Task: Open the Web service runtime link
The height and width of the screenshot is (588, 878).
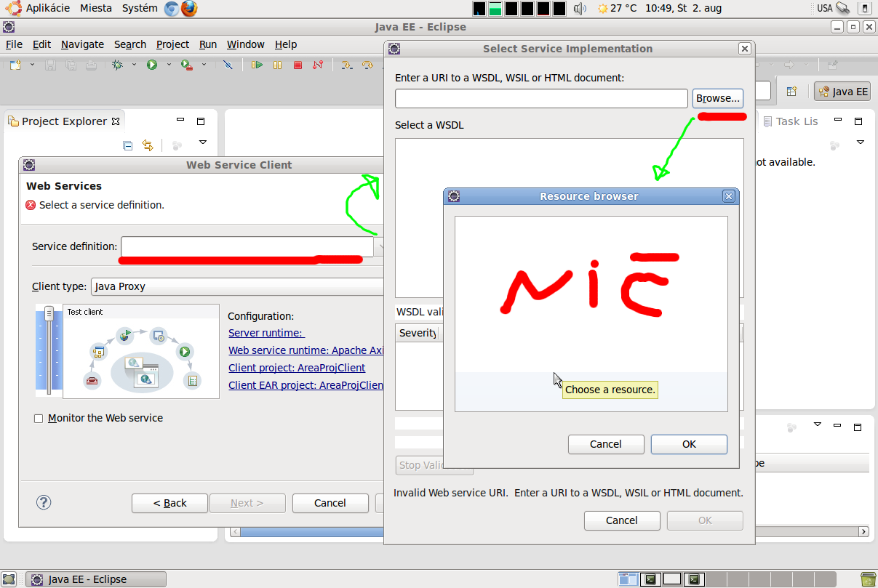Action: click(x=306, y=350)
